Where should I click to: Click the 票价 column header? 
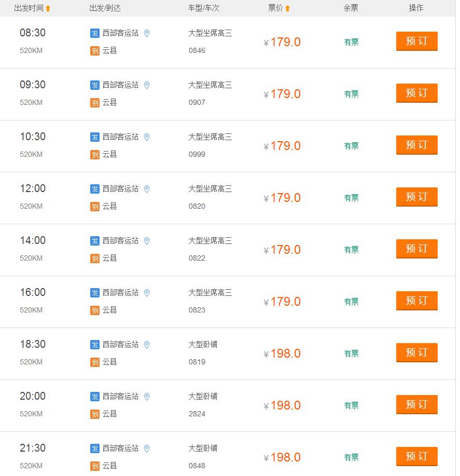(275, 8)
